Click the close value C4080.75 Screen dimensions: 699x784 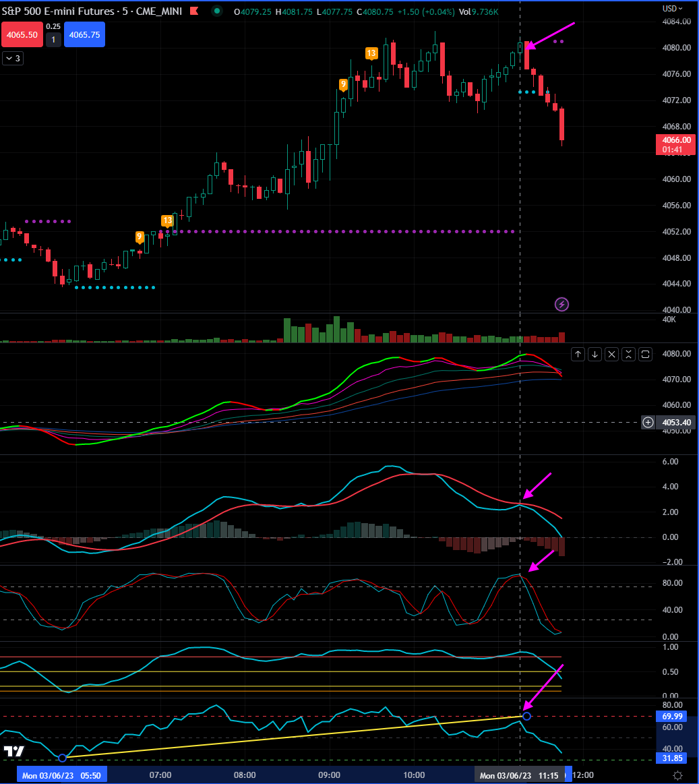(375, 11)
